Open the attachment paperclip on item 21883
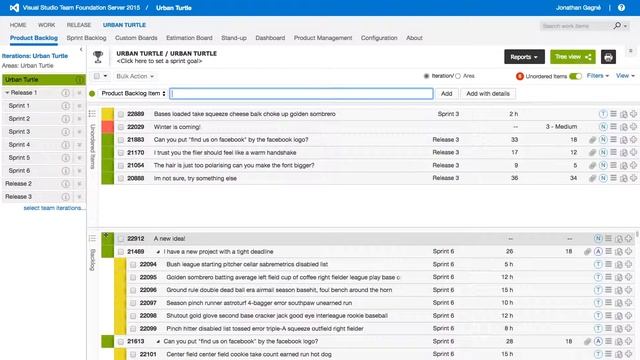 (x=592, y=140)
